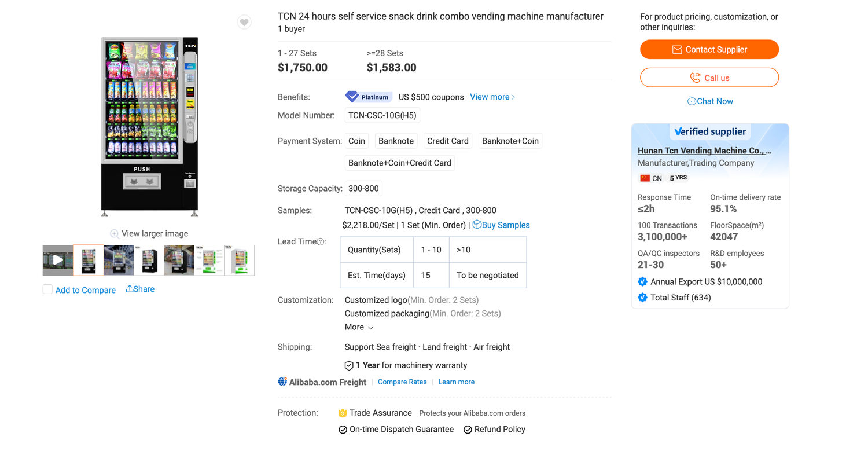
Task: Click the box icon beside Buy Samples
Action: pos(477,225)
